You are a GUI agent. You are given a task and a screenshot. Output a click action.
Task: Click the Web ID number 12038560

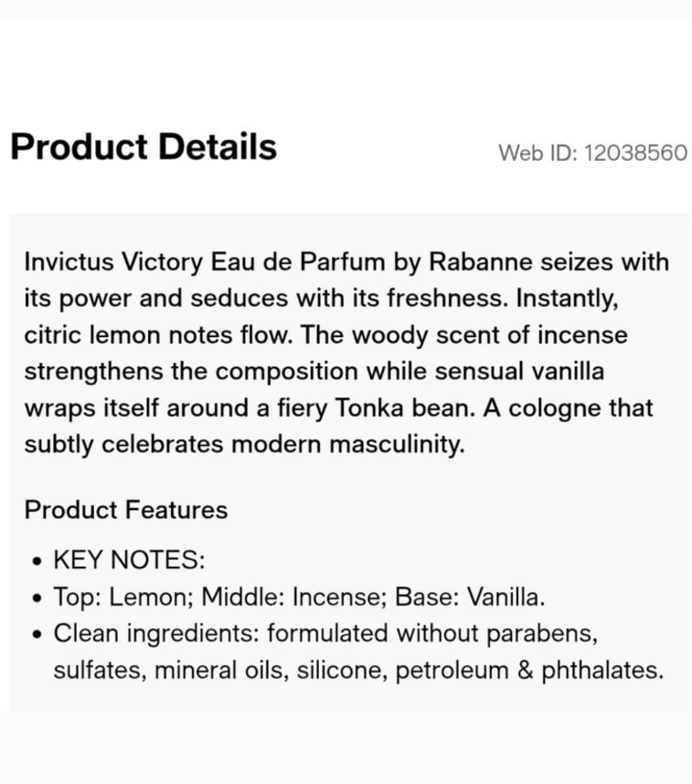pos(635,153)
